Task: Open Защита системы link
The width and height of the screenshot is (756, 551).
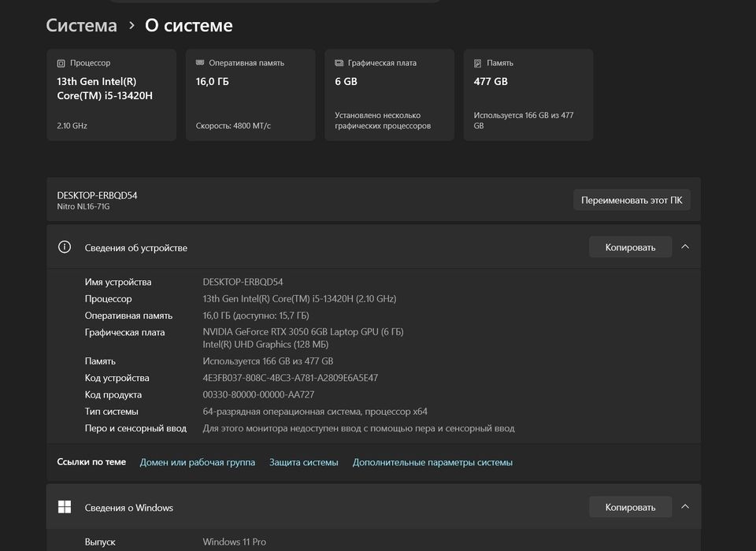Action: coord(304,462)
